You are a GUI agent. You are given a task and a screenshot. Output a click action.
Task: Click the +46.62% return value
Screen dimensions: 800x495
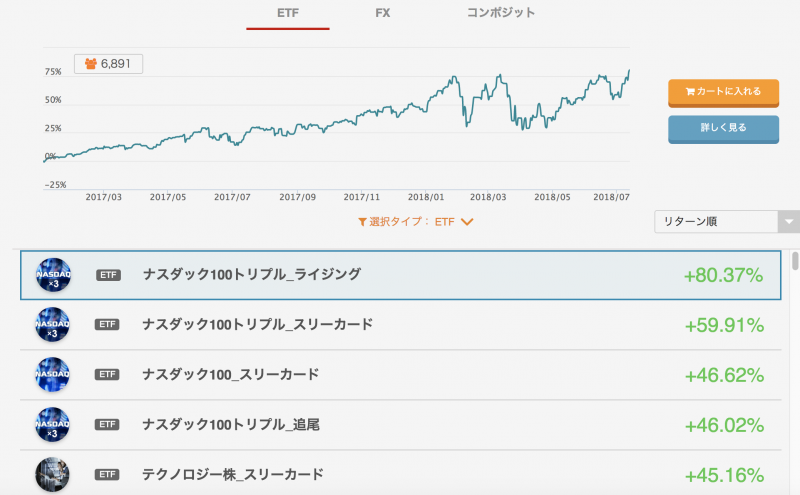(x=724, y=375)
